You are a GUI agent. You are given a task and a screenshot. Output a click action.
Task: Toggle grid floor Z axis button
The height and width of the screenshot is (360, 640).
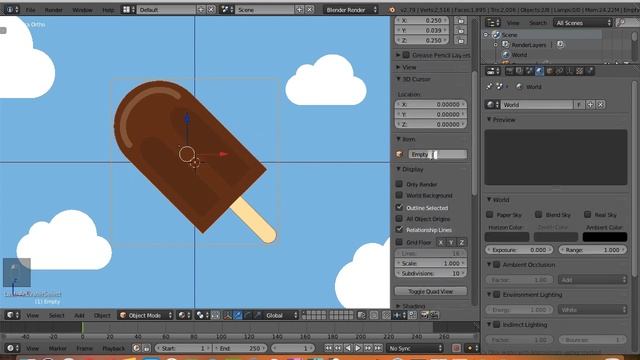click(x=462, y=242)
